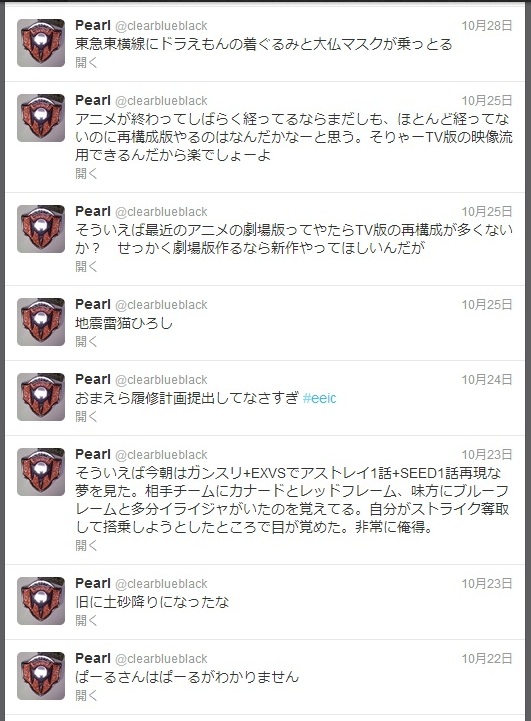531x721 pixels.
Task: Open the #eeic hashtag link
Action: pos(320,398)
